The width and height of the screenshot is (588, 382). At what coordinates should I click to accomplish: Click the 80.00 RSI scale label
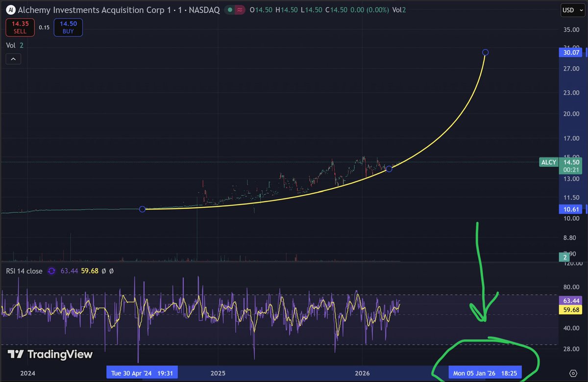tap(571, 287)
